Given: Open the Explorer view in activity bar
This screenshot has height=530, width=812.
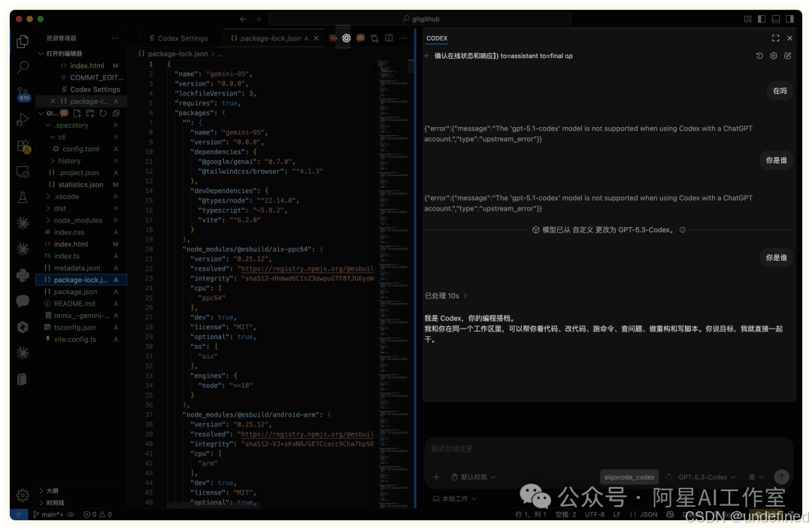Looking at the screenshot, I should point(23,41).
